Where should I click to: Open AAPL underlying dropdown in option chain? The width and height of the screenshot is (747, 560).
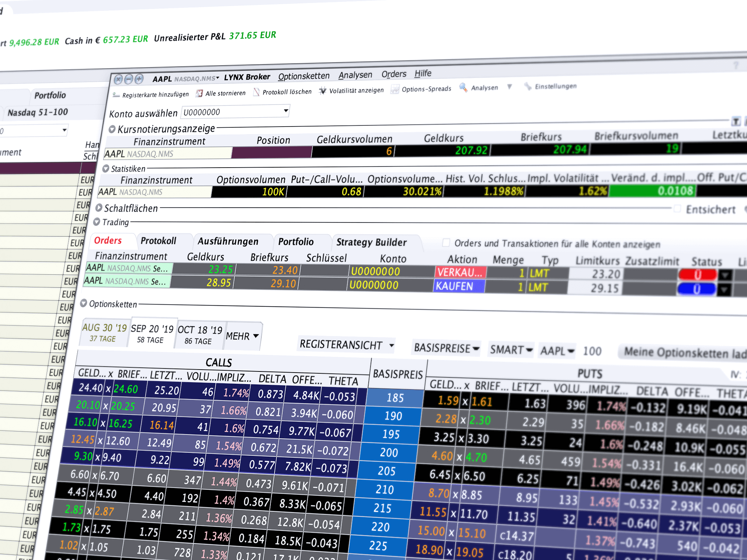557,351
